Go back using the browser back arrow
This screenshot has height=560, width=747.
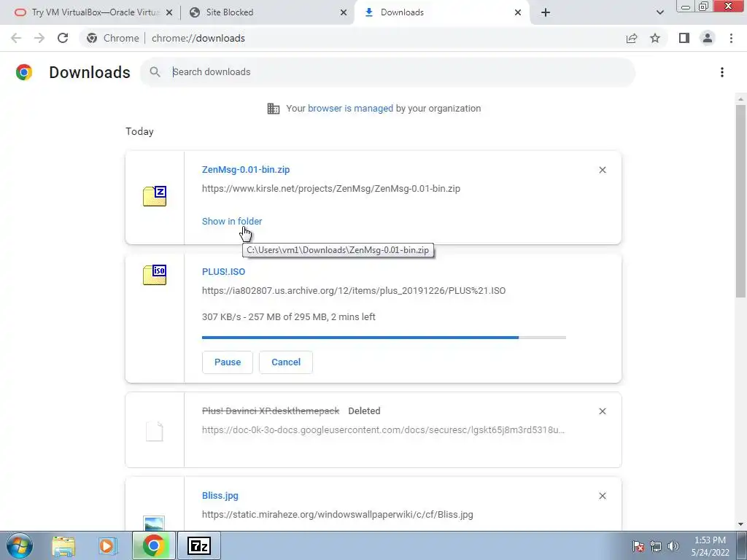coord(16,38)
